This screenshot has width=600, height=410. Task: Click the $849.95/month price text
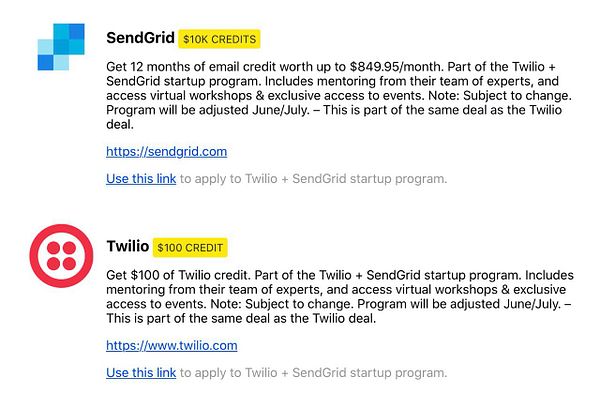click(396, 67)
